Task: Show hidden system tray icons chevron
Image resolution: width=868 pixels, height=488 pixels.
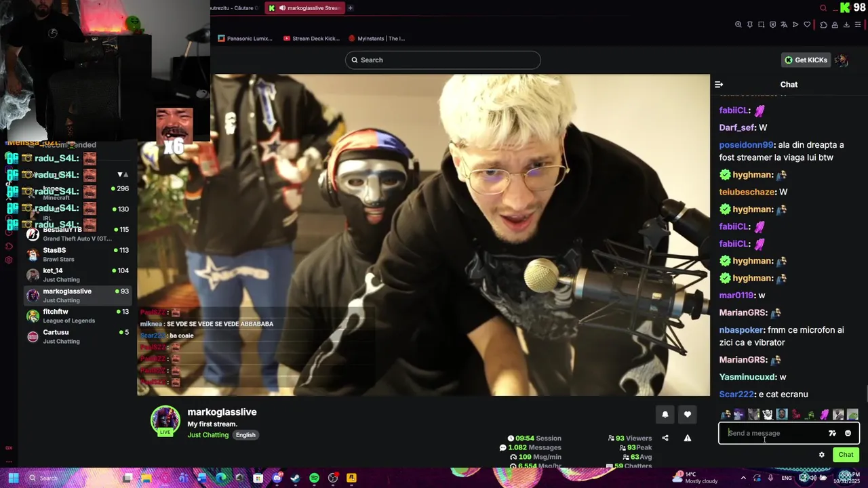Action: (x=744, y=478)
